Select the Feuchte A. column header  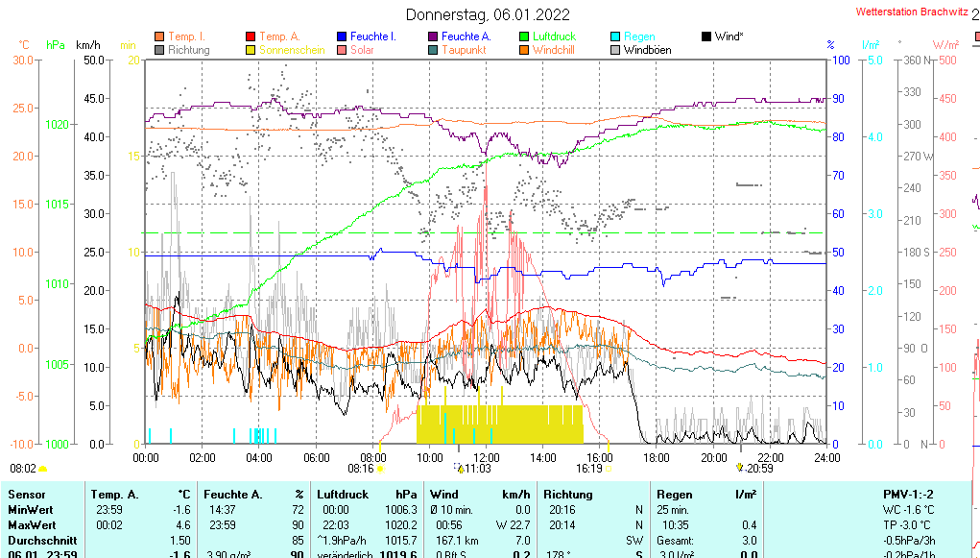tap(232, 494)
